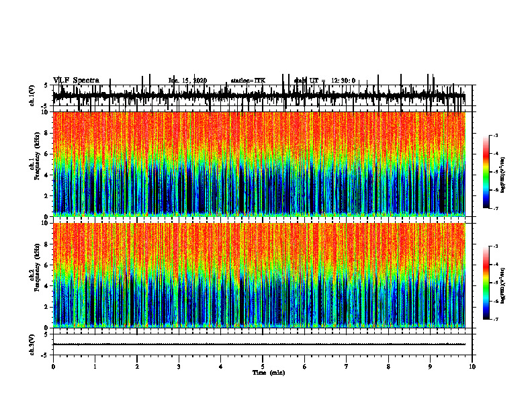Click time-axis tick label "7"

coord(347,367)
